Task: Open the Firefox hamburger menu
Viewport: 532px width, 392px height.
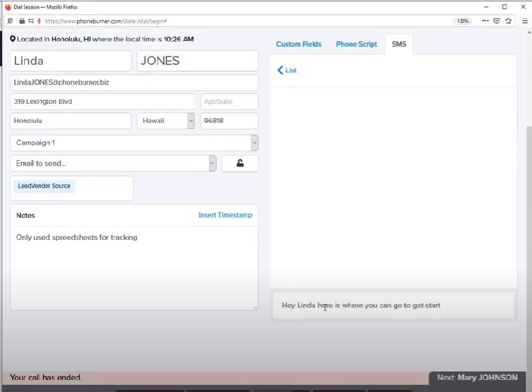Action: point(525,21)
